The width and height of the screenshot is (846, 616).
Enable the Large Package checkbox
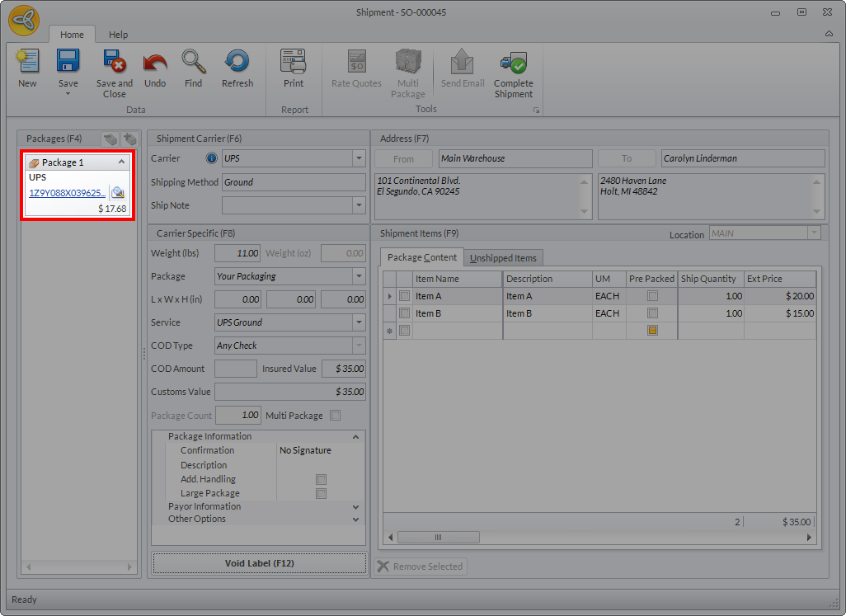pos(322,493)
